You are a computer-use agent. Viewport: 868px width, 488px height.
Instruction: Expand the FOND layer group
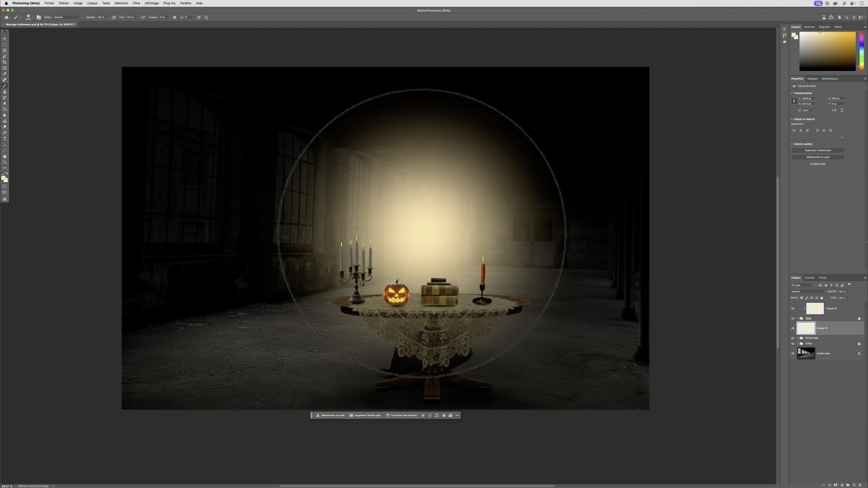(798, 344)
